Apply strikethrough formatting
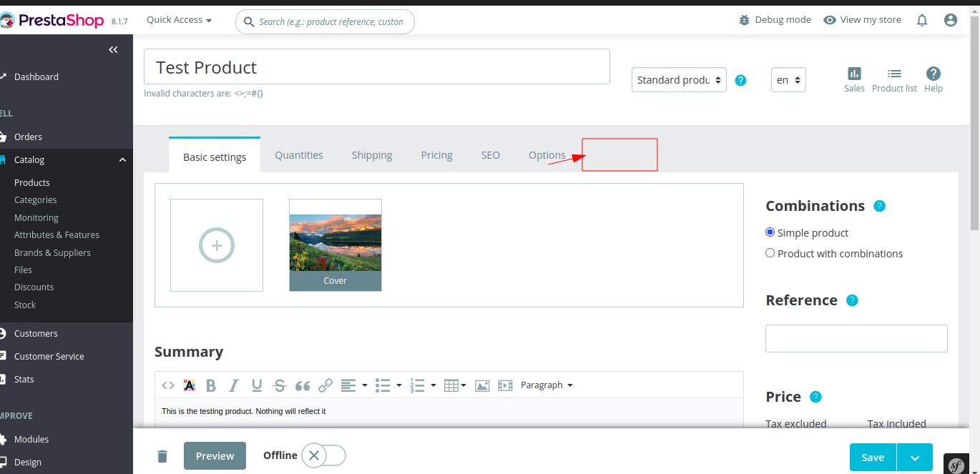Image resolution: width=980 pixels, height=474 pixels. coord(280,385)
